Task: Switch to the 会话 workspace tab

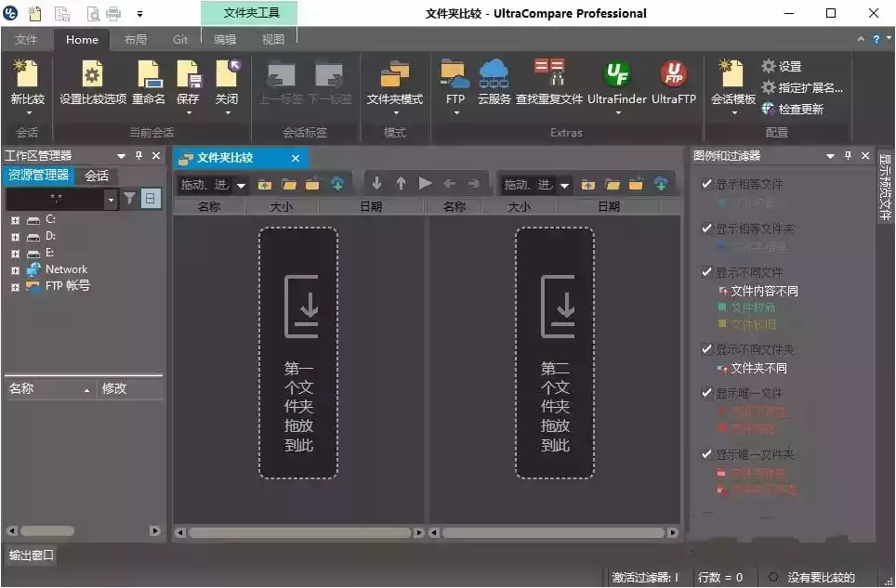Action: [97, 176]
